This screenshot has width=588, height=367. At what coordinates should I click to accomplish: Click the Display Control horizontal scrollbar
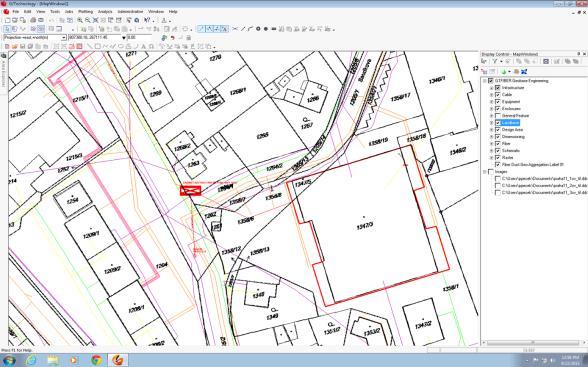pos(533,343)
